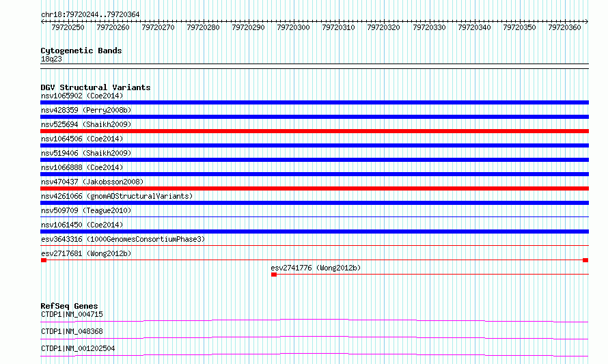The height and width of the screenshot is (364, 608).
Task: Click the right red block of esv2717681
Action: pyautogui.click(x=585, y=260)
